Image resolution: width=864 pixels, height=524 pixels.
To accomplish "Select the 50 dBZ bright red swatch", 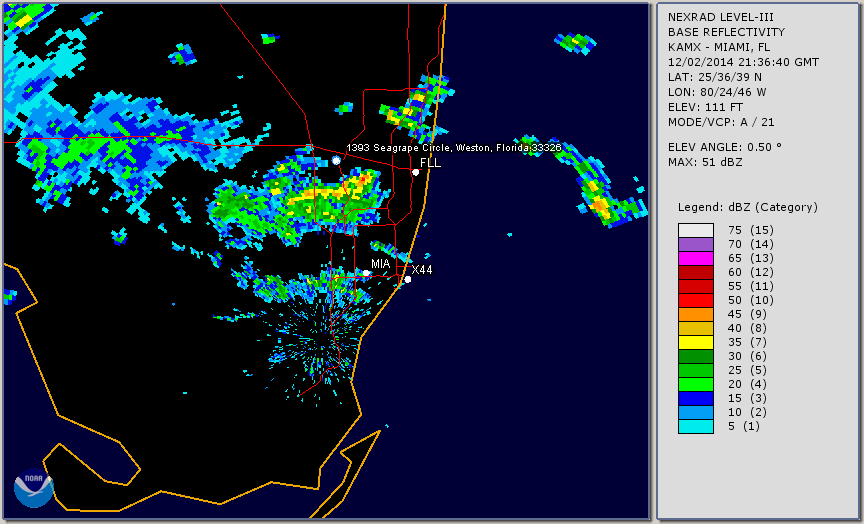I will coord(696,300).
